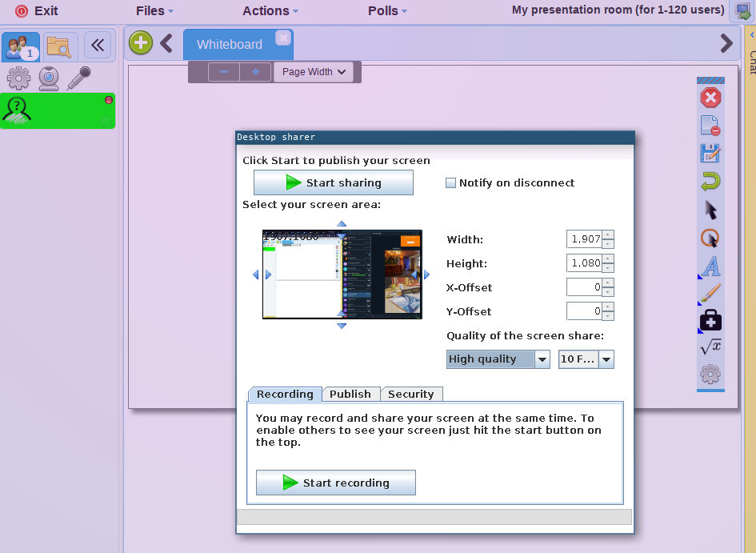Click the green undo arrow
The height and width of the screenshot is (553, 756).
point(710,182)
